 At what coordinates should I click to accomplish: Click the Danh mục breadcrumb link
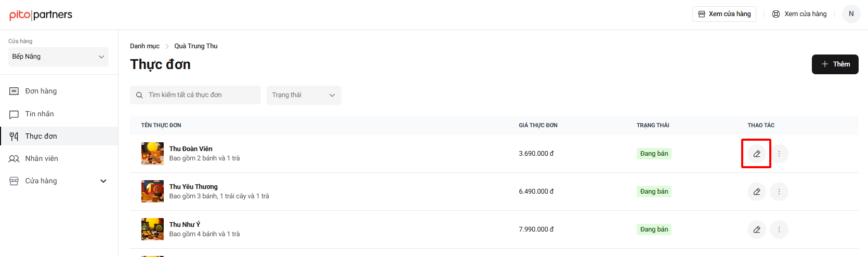pyautogui.click(x=144, y=46)
